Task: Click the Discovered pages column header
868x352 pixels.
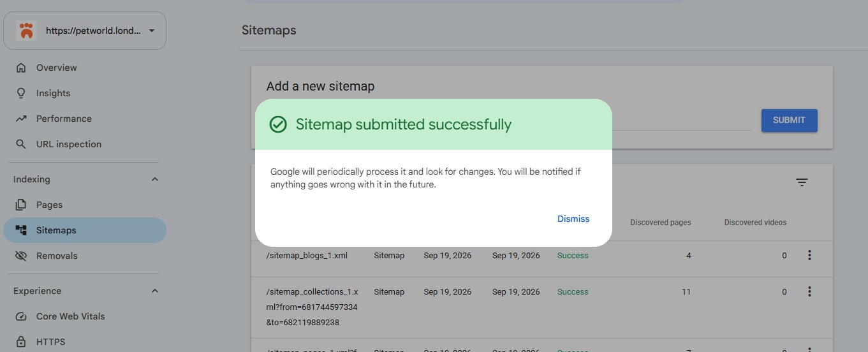Action: point(660,223)
